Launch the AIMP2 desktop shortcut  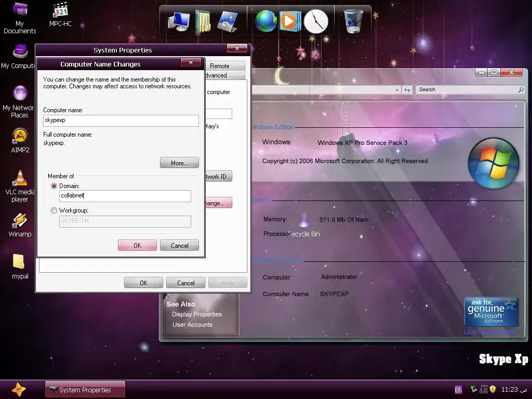20,140
